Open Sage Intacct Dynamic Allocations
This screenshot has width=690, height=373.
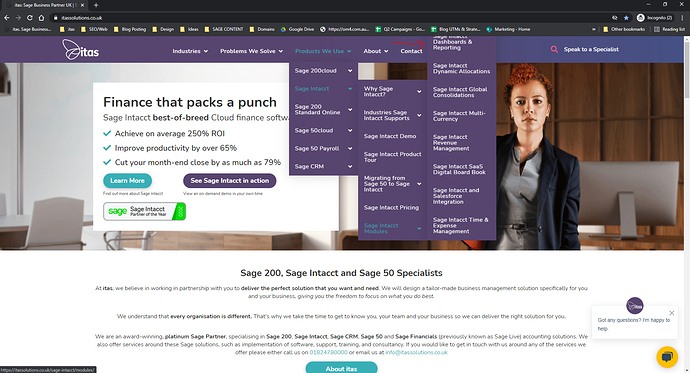(461, 68)
